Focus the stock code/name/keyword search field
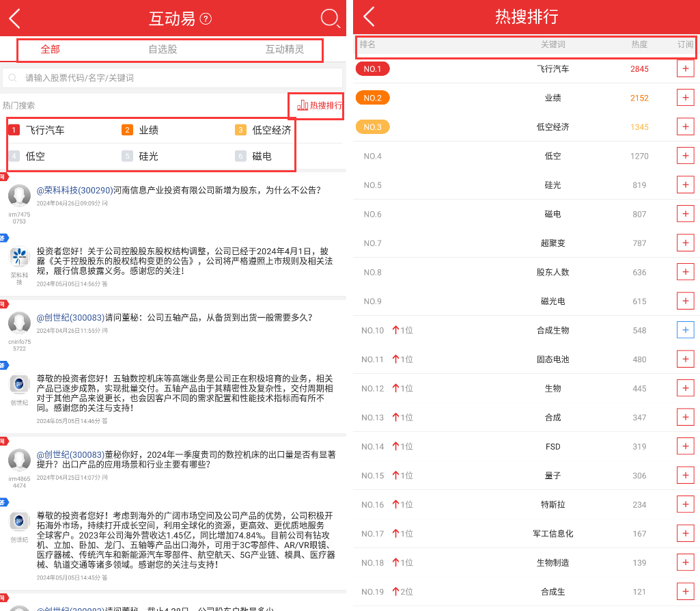The image size is (700, 611). 172,78
